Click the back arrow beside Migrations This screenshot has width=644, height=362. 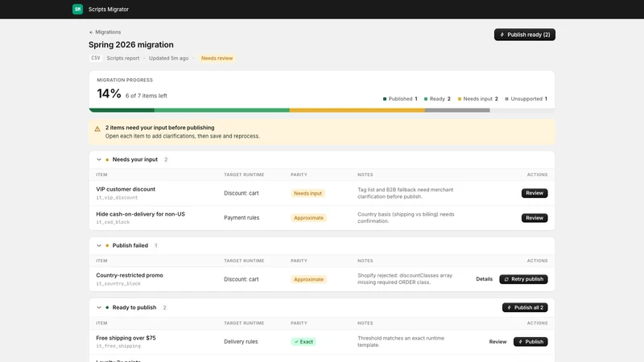click(x=91, y=32)
